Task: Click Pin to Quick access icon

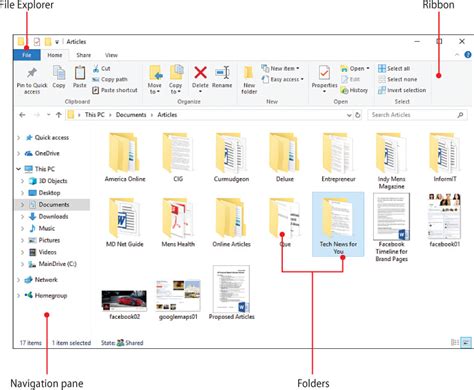Action: coord(32,73)
